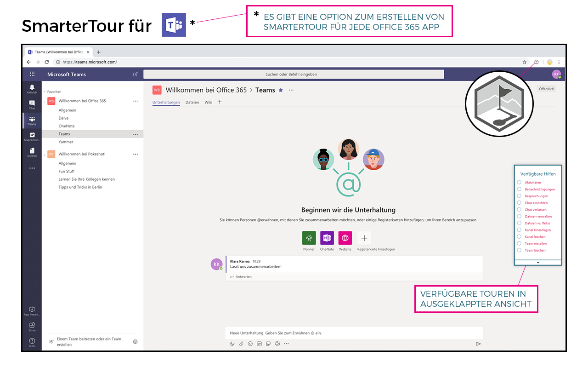Click the Neue Unterhaltung message field
Viewport: 588px width, 368px height.
pyautogui.click(x=354, y=333)
